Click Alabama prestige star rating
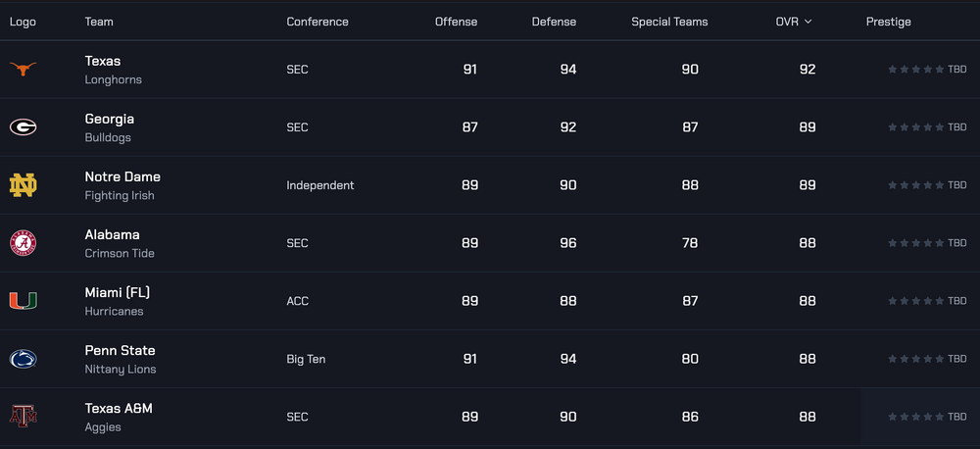This screenshot has width=980, height=449. click(915, 243)
